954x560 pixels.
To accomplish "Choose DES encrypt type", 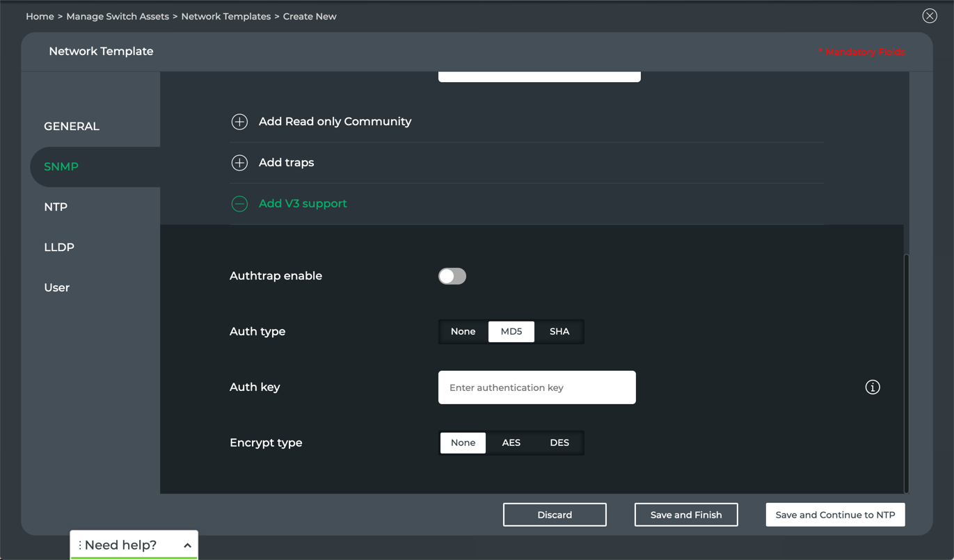I will tap(559, 443).
